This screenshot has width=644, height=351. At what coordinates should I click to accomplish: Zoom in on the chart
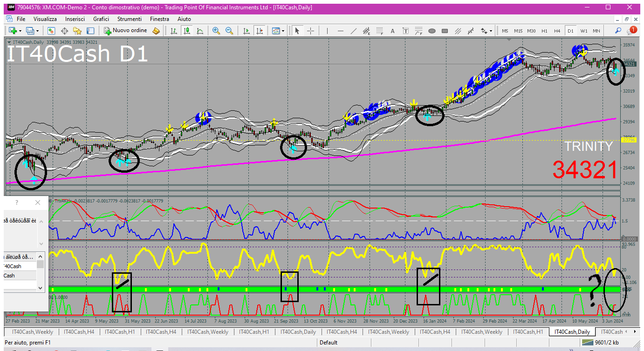point(216,31)
